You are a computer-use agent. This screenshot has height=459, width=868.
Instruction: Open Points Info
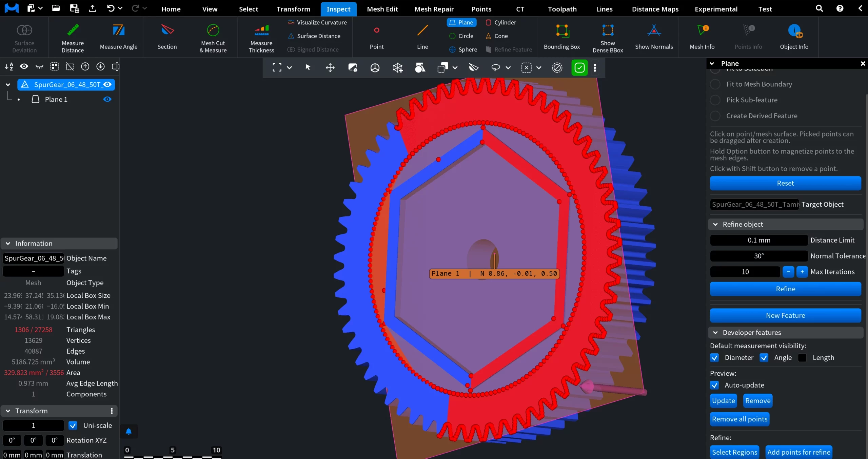click(748, 37)
